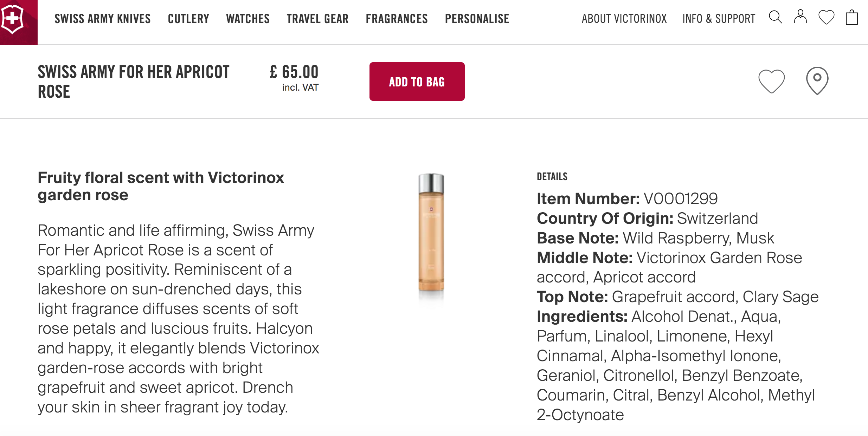The width and height of the screenshot is (868, 436).
Task: Open the user account icon
Action: click(800, 17)
